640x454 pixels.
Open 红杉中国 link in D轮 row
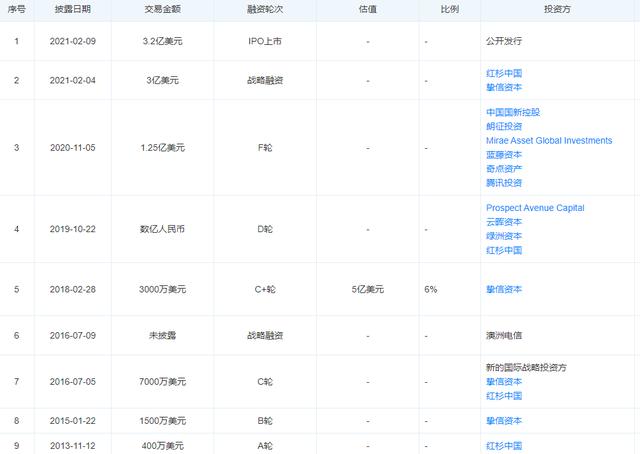504,250
